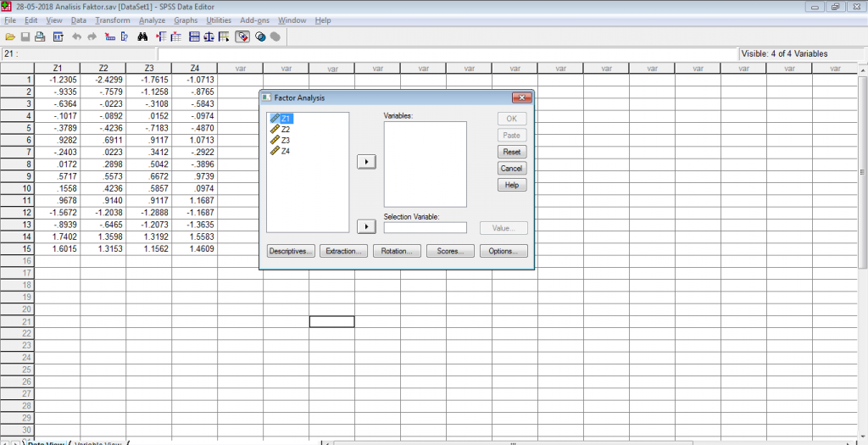Click the Weight Cases scale icon
868x445 pixels.
(x=209, y=36)
